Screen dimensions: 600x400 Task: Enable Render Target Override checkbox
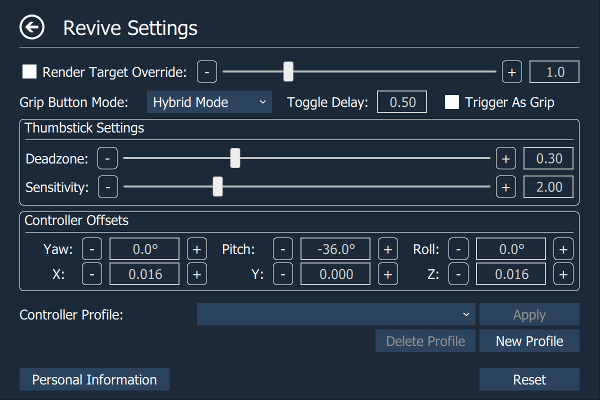[x=29, y=72]
